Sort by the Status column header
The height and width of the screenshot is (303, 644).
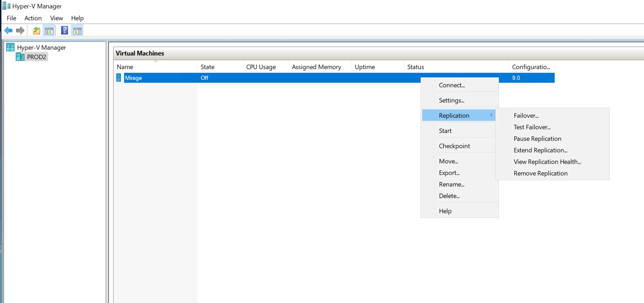(x=456, y=67)
